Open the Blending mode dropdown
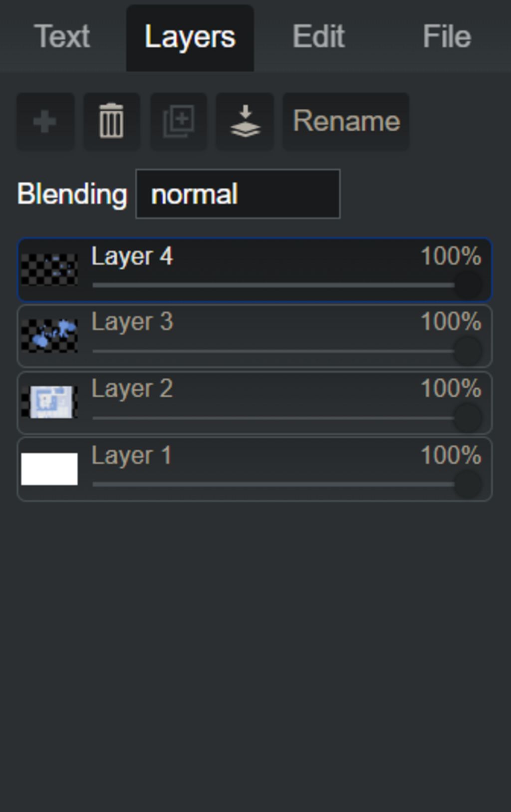This screenshot has width=511, height=812. (x=238, y=194)
